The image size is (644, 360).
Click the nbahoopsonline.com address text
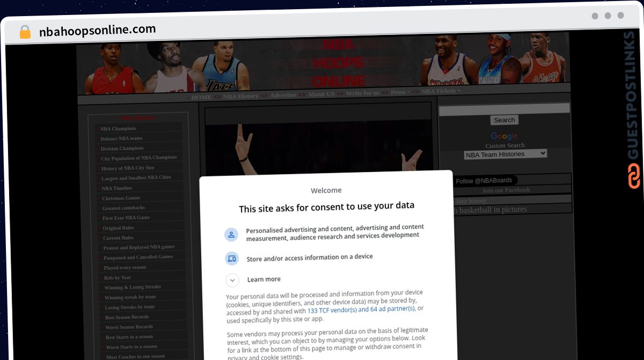coord(98,30)
